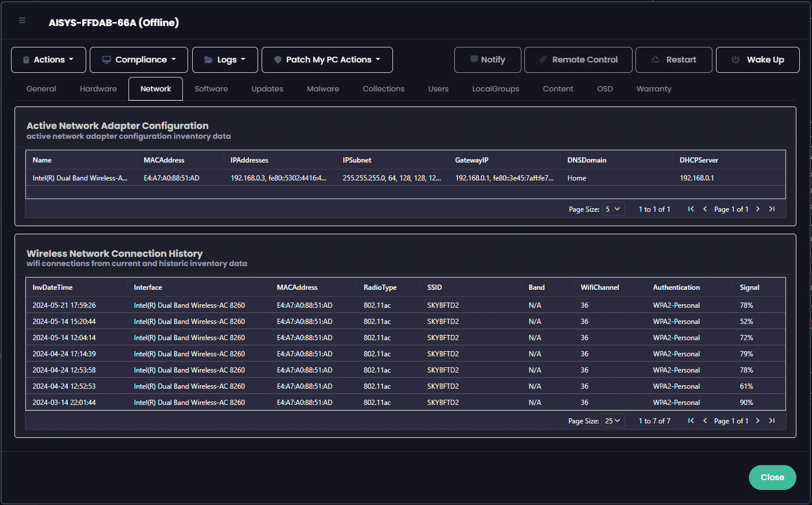
Task: Click next page arrow in wireless history
Action: point(758,421)
